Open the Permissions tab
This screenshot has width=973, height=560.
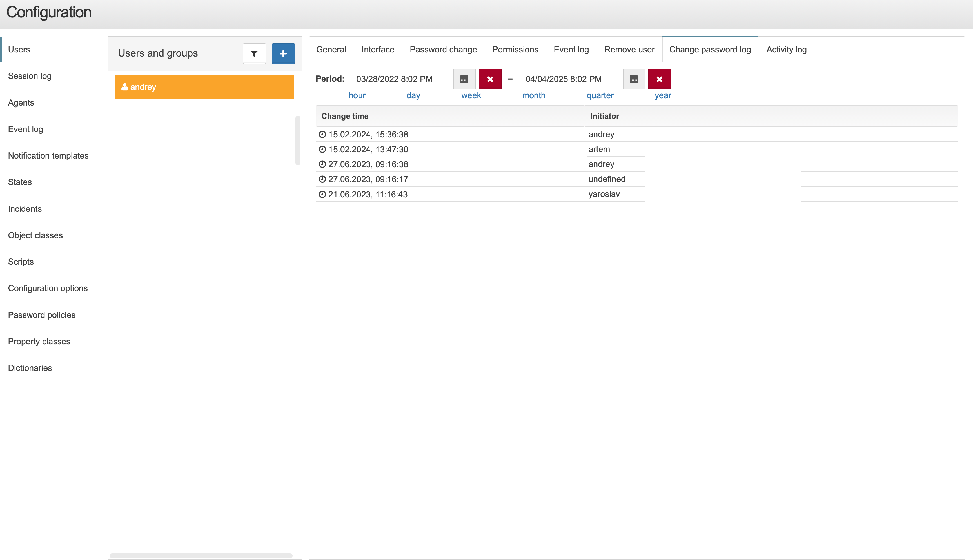coord(515,50)
